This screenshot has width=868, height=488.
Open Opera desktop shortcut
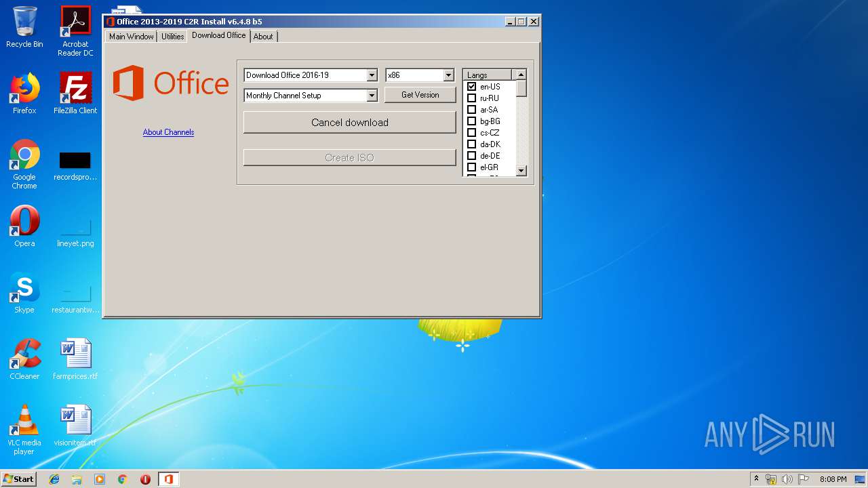pyautogui.click(x=24, y=226)
